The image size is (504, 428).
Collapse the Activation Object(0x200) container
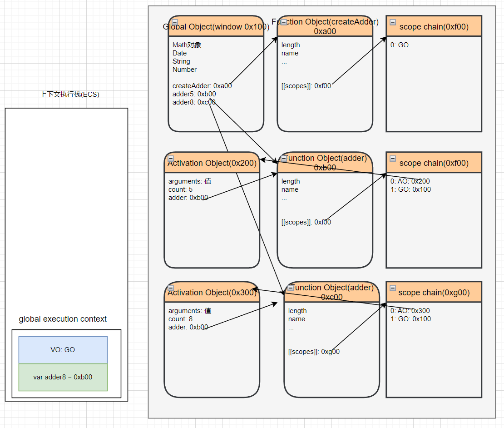click(171, 159)
